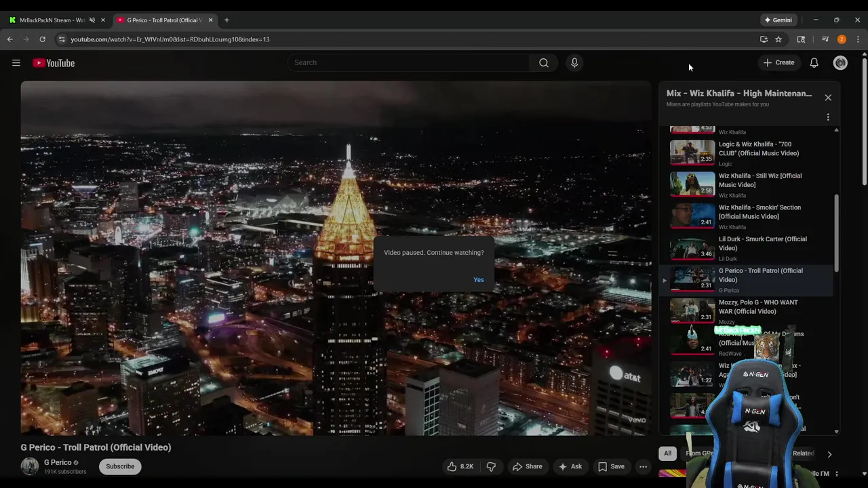The width and height of the screenshot is (868, 488).
Task: Select G Perico Troll Patrol tab
Action: 164,20
